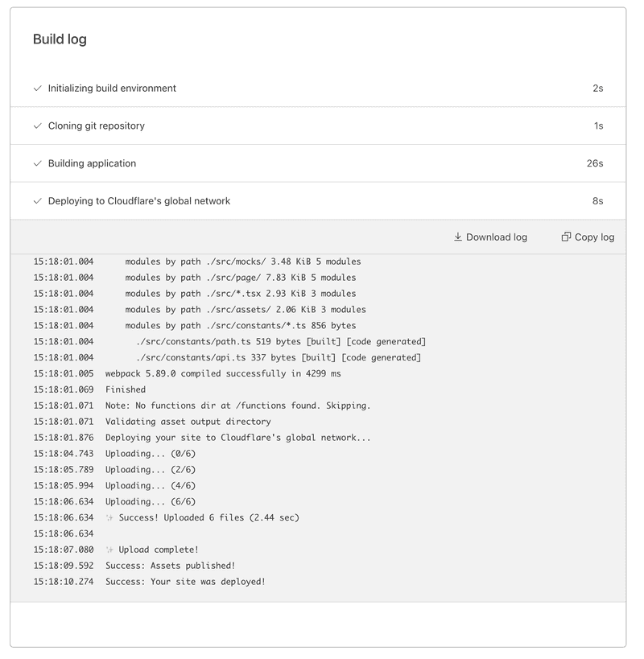The height and width of the screenshot is (659, 644).
Task: Click the 26s build duration label
Action: click(x=594, y=163)
